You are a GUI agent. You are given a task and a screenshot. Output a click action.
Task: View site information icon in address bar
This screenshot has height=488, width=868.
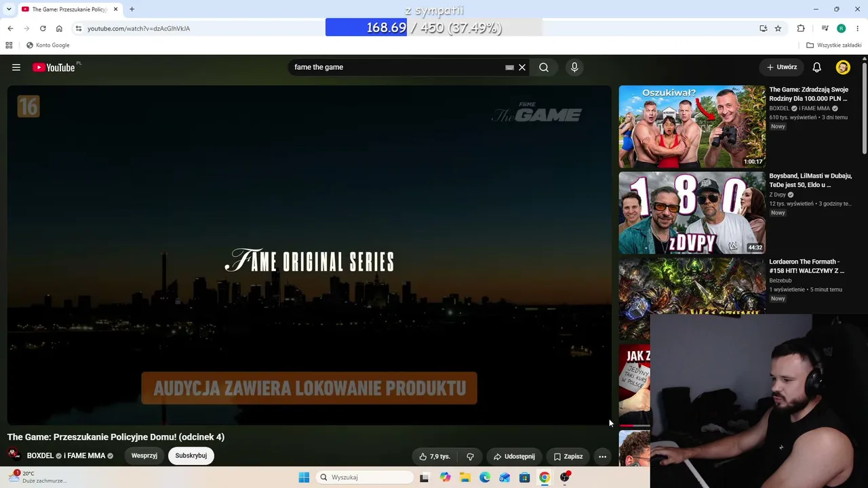(x=79, y=28)
